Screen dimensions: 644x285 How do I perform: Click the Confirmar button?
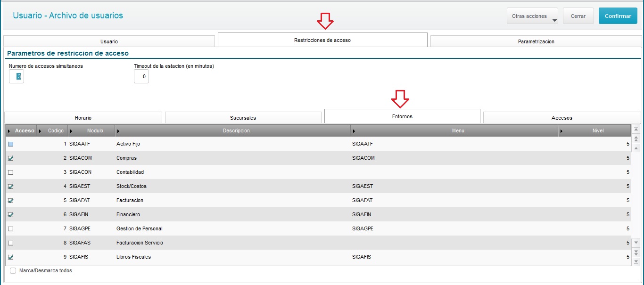(x=618, y=16)
